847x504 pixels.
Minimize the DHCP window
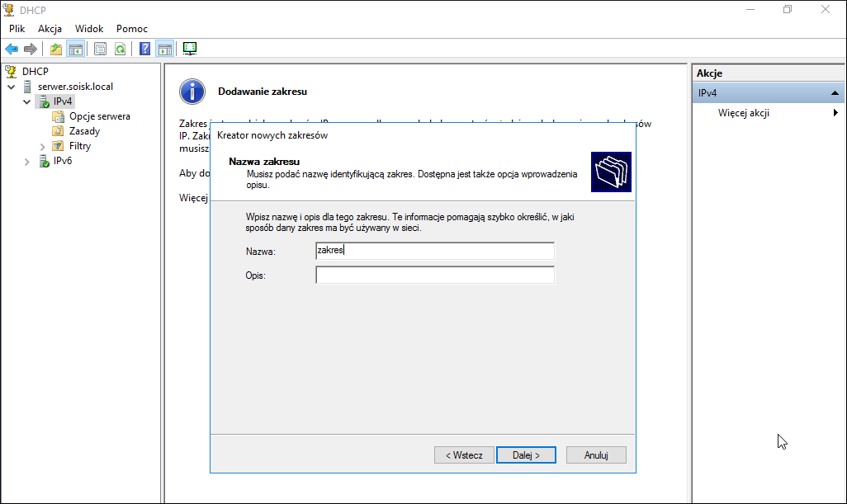[750, 10]
